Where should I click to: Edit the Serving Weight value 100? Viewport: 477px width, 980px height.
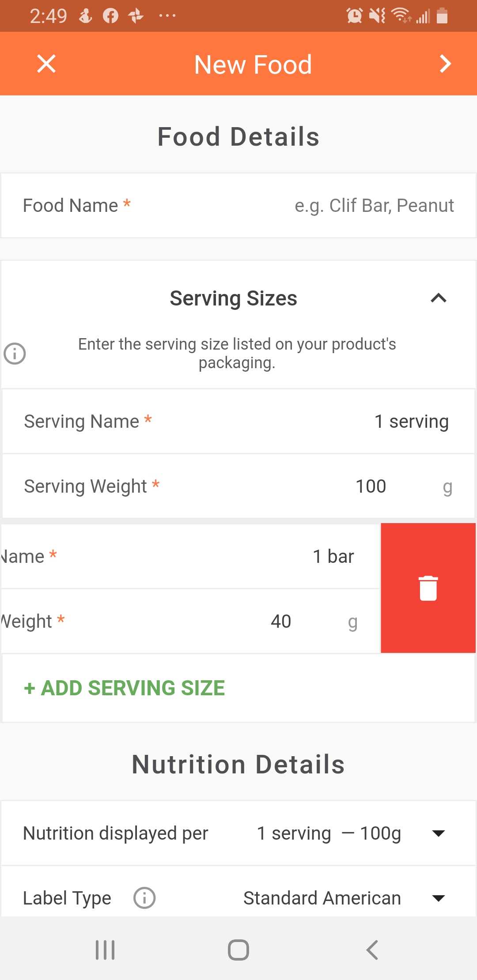371,486
